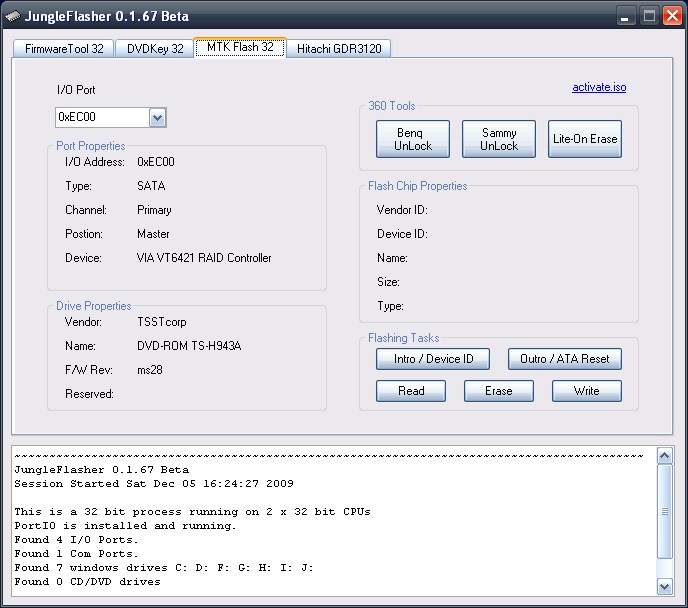Click the Write flashing task button
Screen dimensions: 688x608
(x=586, y=391)
